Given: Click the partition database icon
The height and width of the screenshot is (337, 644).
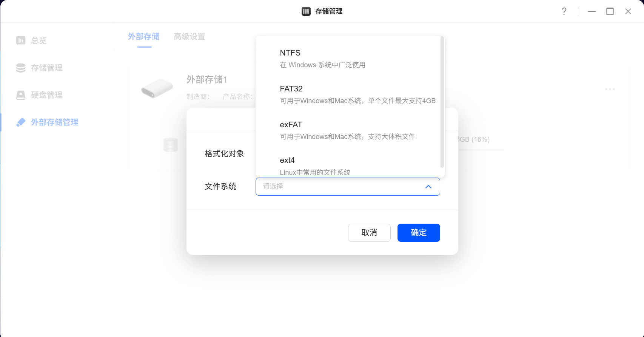Looking at the screenshot, I should (x=171, y=145).
